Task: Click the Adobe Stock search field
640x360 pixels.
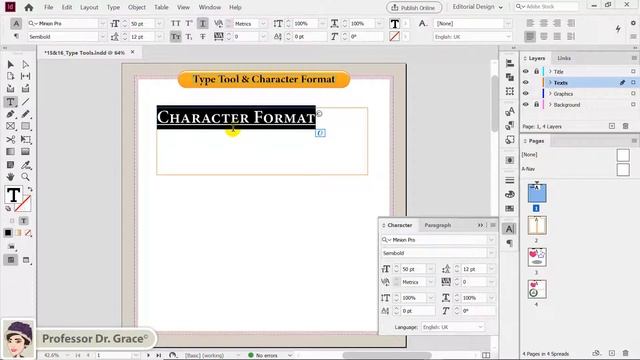Action: click(x=546, y=7)
